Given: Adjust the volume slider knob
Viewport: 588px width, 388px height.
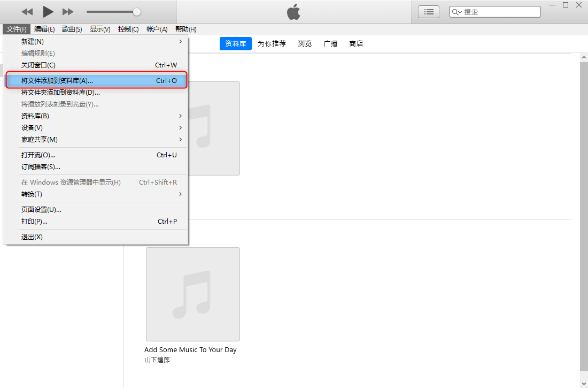Looking at the screenshot, I should click(x=137, y=12).
